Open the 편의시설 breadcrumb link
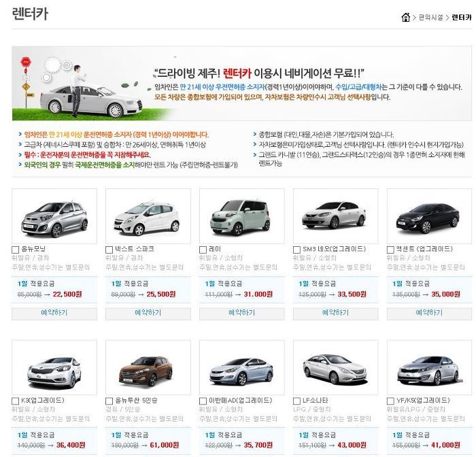The height and width of the screenshot is (457, 476). coord(430,18)
